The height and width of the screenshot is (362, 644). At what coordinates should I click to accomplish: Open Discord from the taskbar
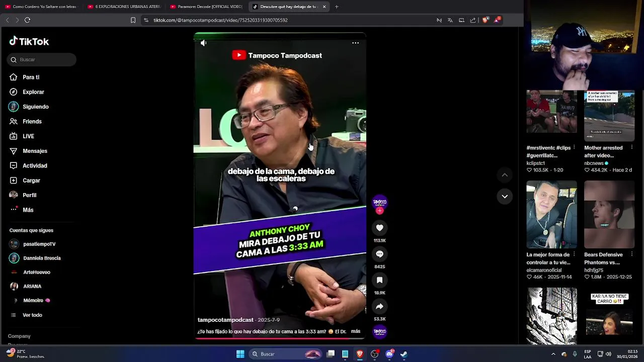point(389,354)
